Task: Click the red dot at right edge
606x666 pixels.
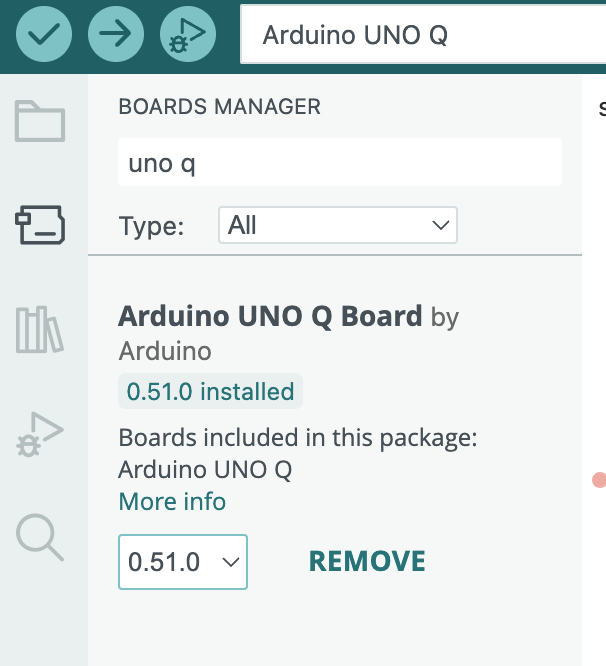Action: [599, 480]
